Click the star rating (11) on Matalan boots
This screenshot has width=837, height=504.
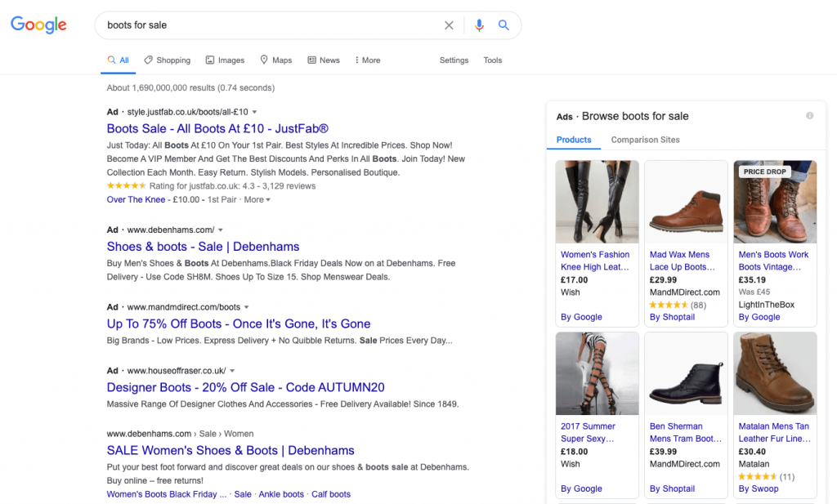pos(767,477)
